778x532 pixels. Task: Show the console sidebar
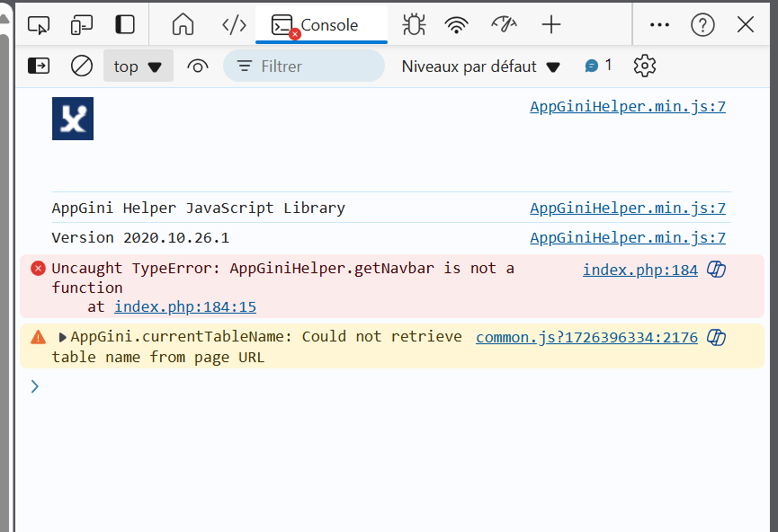point(39,66)
